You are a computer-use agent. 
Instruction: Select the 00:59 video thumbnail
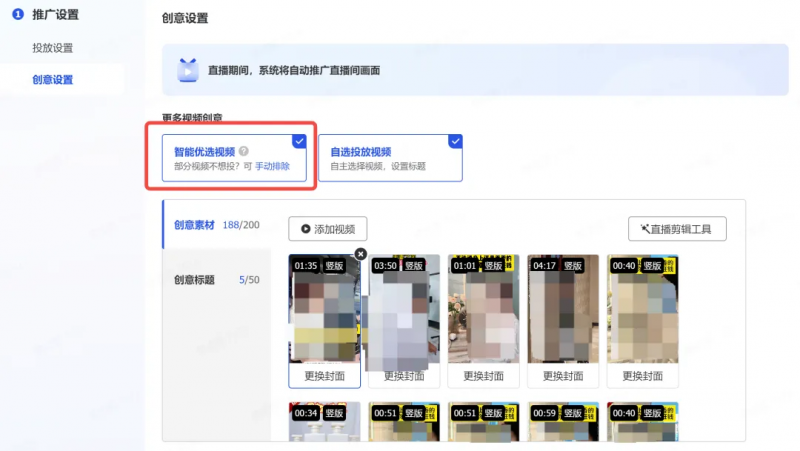(563, 422)
